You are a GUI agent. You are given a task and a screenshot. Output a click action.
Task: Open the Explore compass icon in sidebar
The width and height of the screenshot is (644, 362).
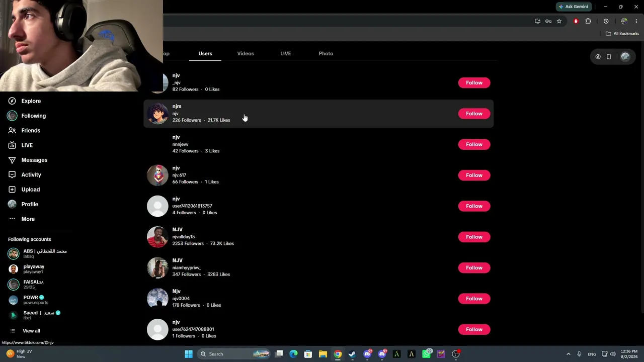(x=12, y=101)
